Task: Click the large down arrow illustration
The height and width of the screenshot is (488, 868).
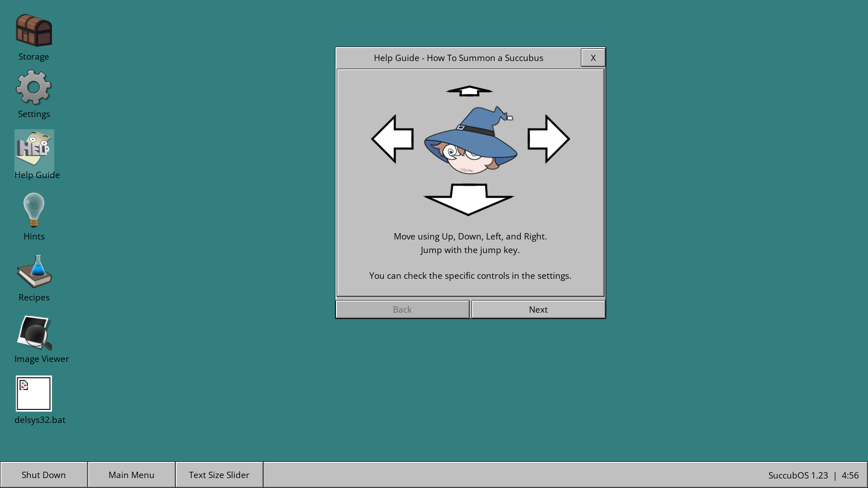Action: pos(468,199)
